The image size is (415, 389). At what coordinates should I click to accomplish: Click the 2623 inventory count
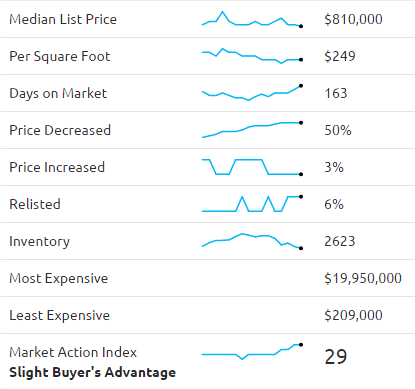[x=340, y=241]
